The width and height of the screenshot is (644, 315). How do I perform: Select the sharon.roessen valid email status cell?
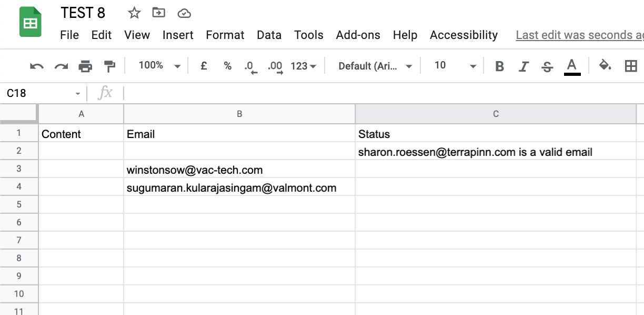(x=496, y=151)
